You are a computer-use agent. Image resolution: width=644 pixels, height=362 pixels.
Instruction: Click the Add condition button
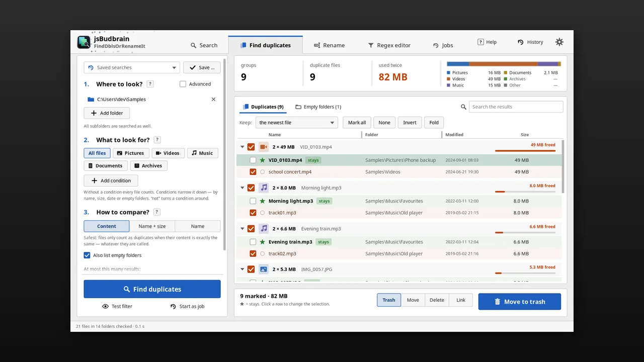pyautogui.click(x=111, y=180)
